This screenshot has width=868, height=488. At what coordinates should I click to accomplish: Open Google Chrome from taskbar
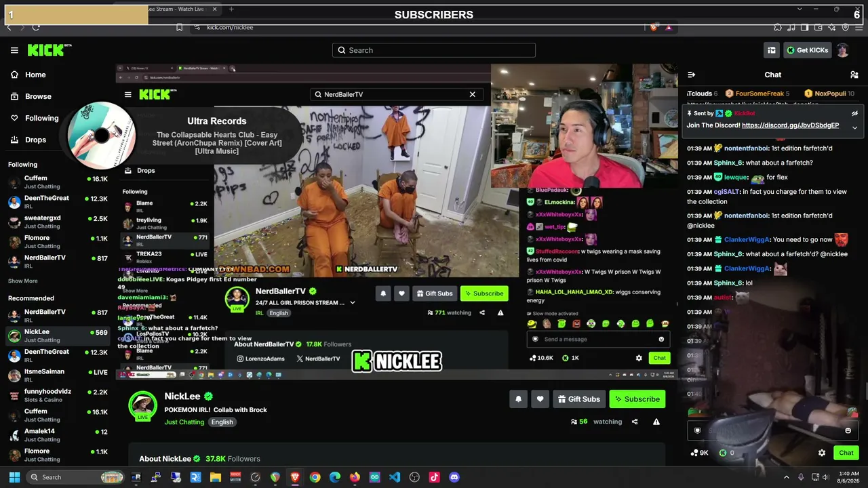(x=315, y=477)
